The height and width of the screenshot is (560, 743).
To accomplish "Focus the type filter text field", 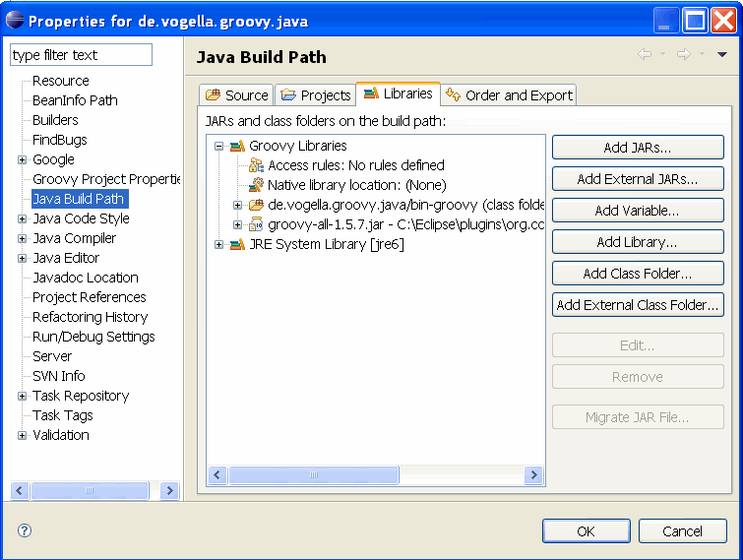I will point(81,55).
